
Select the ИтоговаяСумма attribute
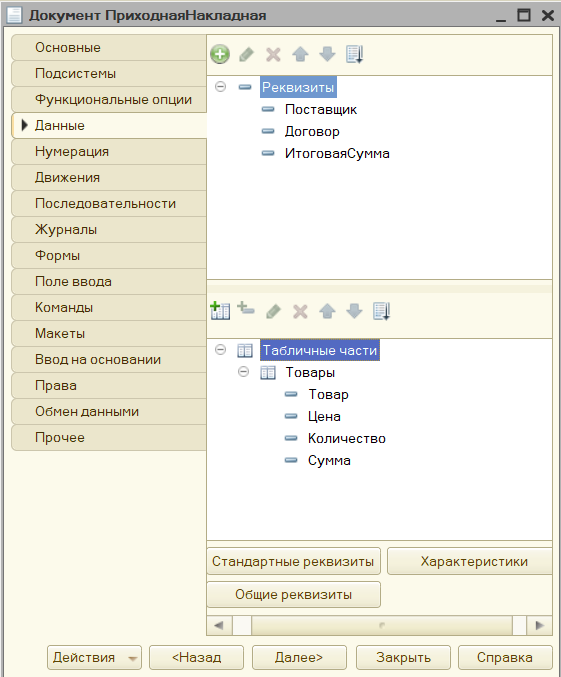[x=337, y=154]
